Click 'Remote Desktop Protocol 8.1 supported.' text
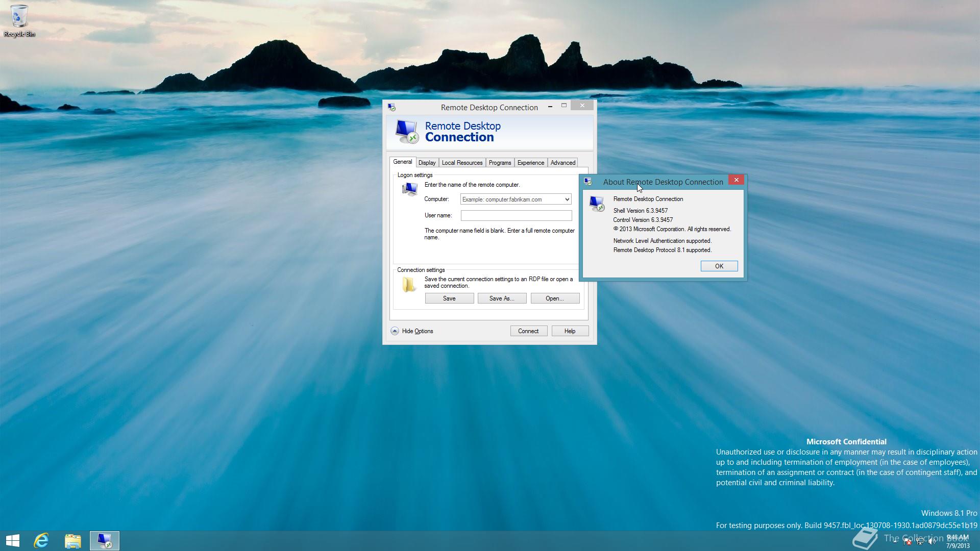The height and width of the screenshot is (551, 980). click(x=662, y=250)
